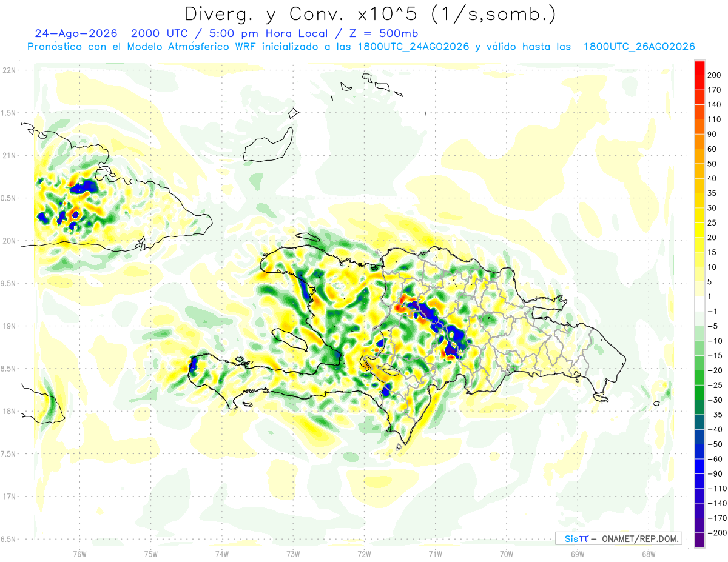Click the longitude label "74W"
Image resolution: width=728 pixels, height=562 pixels.
point(222,554)
